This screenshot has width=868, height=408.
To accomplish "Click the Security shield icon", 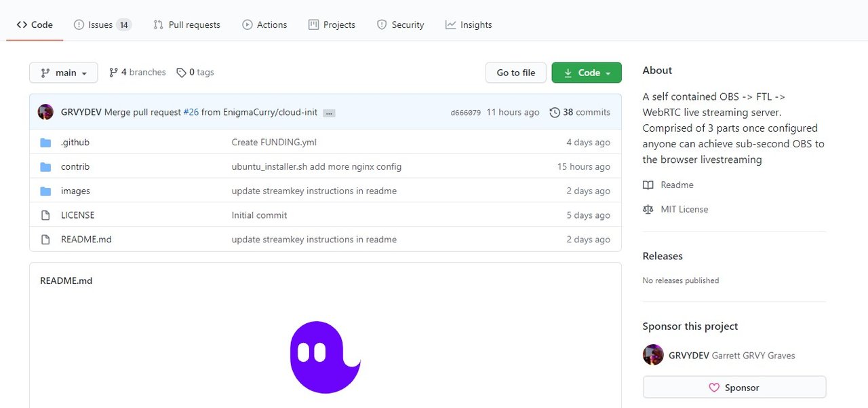I will tap(382, 25).
